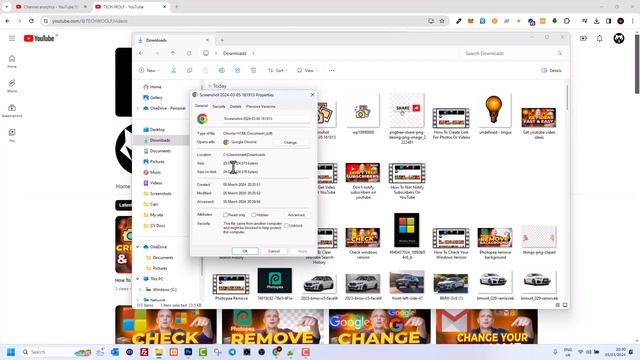Viewport: 640px width, 360px height.
Task: Open a new Chrome tab
Action: click(x=176, y=7)
